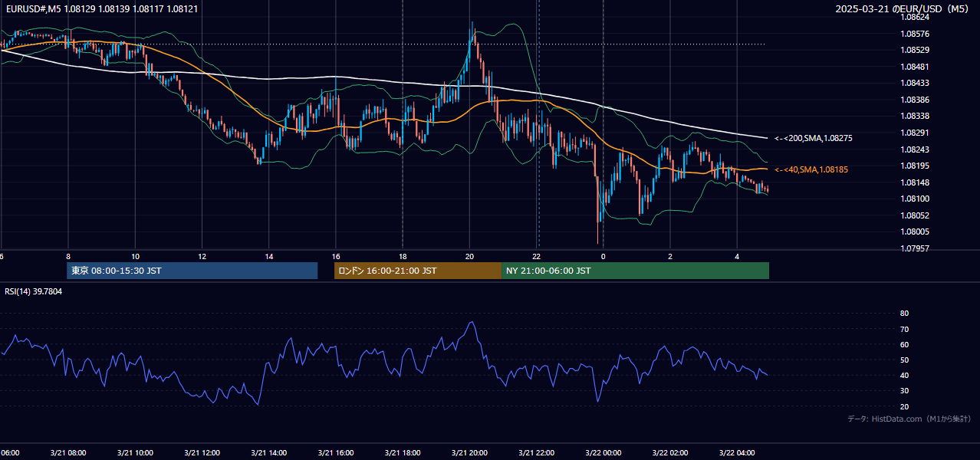
Task: Click price axis value 1.08338
Action: coord(915,116)
